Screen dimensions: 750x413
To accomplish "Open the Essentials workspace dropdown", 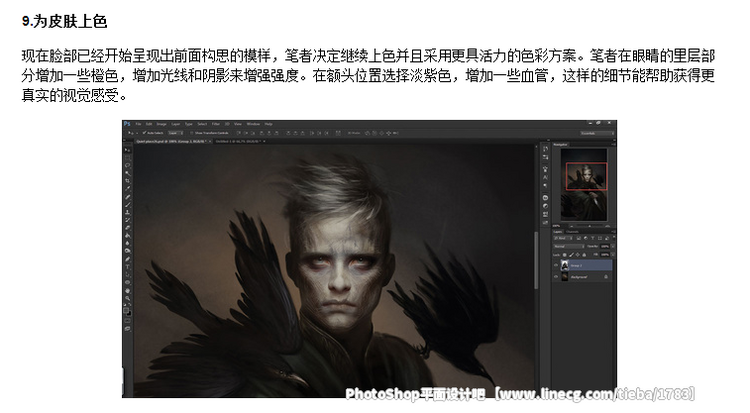I will tap(597, 133).
